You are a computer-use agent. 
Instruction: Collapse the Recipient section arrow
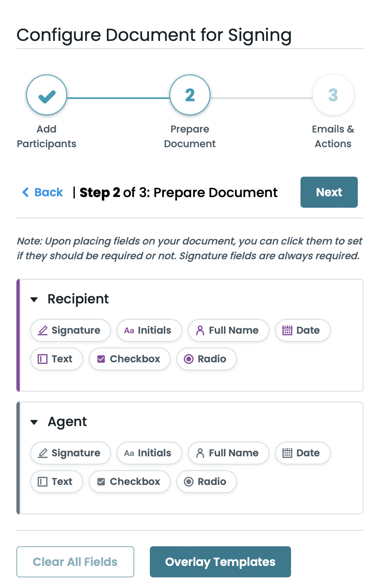point(34,300)
